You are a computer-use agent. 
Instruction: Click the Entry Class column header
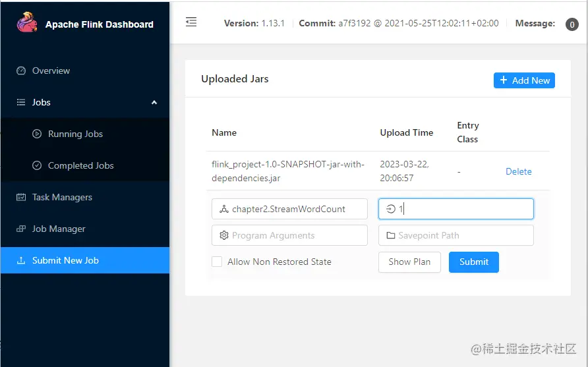tap(467, 132)
